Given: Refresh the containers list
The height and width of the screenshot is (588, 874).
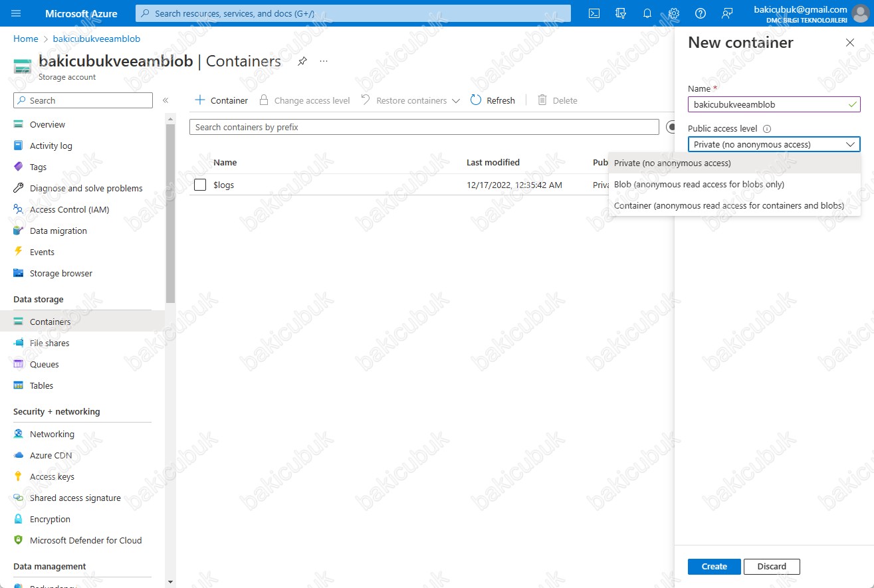Looking at the screenshot, I should pyautogui.click(x=492, y=100).
